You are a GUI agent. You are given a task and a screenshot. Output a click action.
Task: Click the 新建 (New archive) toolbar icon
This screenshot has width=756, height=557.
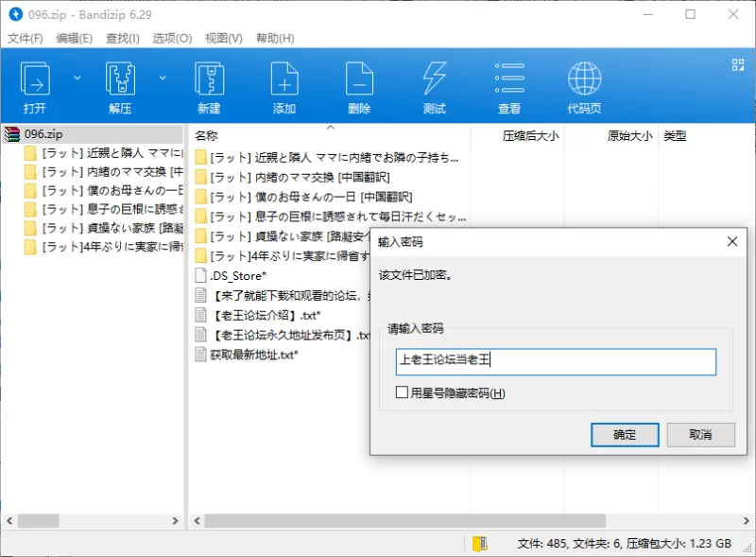coord(209,87)
